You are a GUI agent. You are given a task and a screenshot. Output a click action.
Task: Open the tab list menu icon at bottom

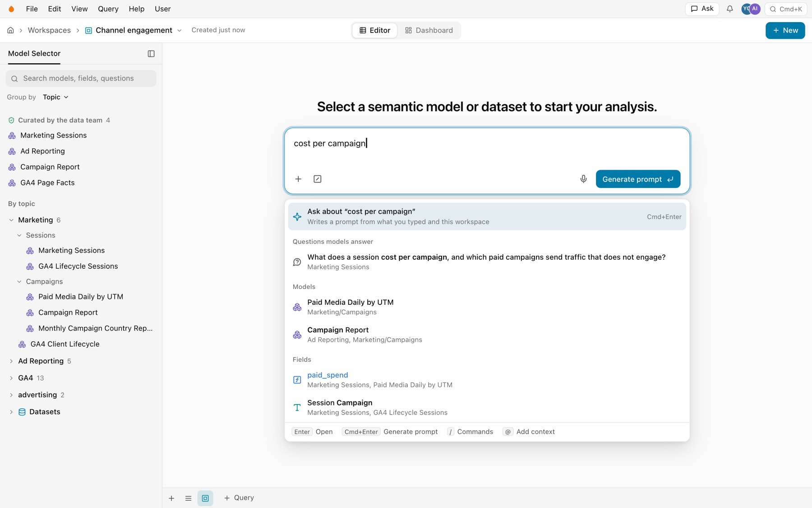pyautogui.click(x=188, y=498)
